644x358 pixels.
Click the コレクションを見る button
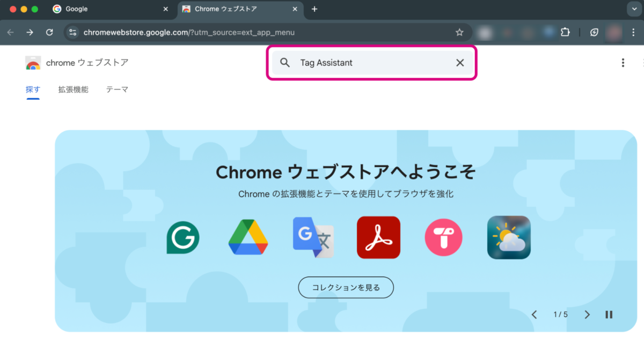click(346, 287)
